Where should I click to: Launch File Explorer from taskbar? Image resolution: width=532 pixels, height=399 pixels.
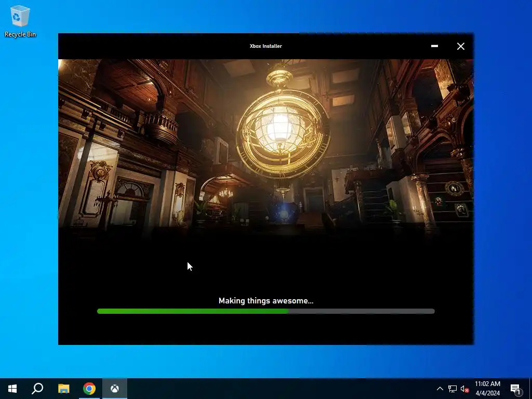pos(63,389)
